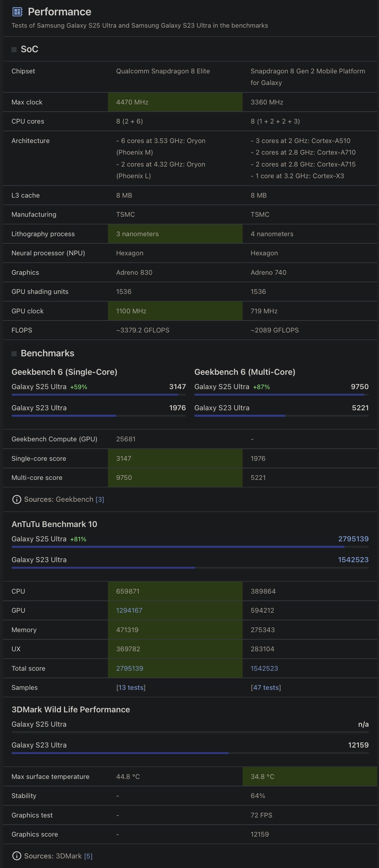Image resolution: width=379 pixels, height=868 pixels.
Task: Open the 47 tests samples link
Action: click(x=266, y=687)
